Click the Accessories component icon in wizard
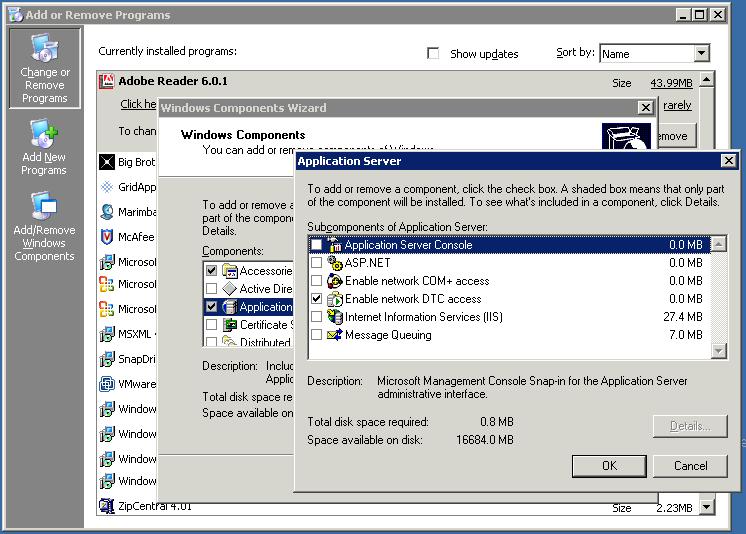The image size is (746, 534). point(230,271)
